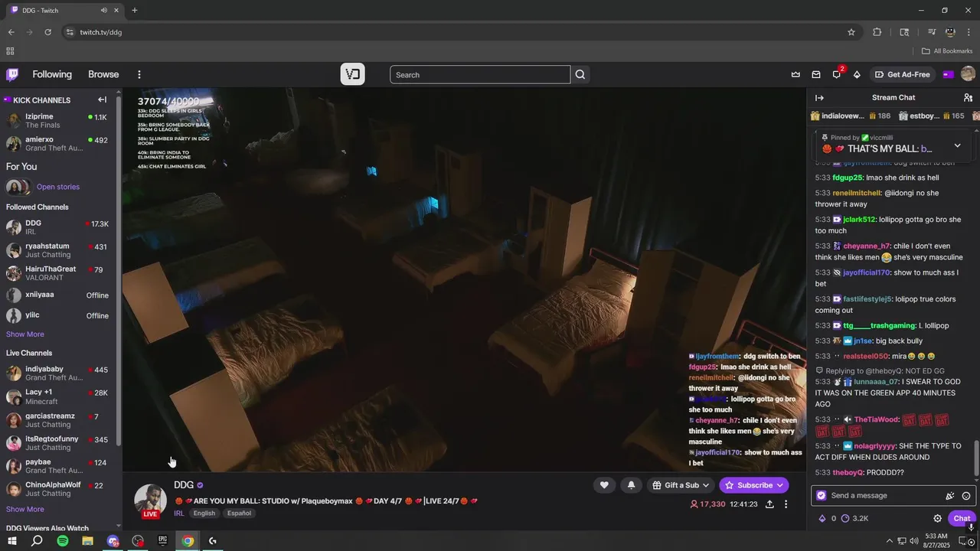980x551 pixels.
Task: Open Epic Games Launcher from taskbar
Action: pyautogui.click(x=162, y=541)
